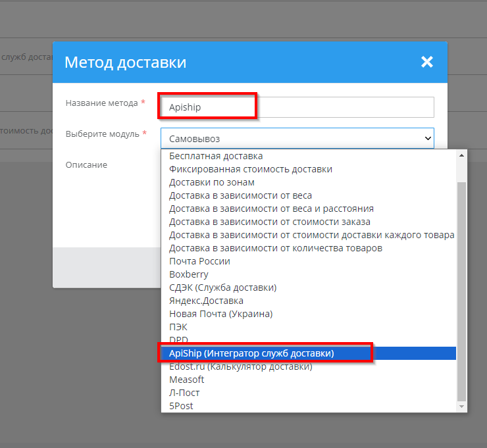This screenshot has width=487, height=448.
Task: Choose Почта России module
Action: [x=199, y=261]
